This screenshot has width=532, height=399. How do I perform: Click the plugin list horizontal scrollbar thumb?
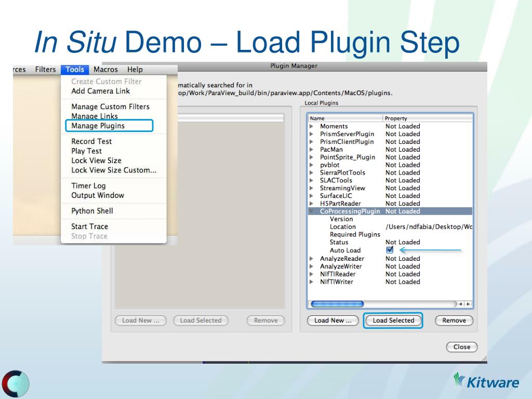[x=337, y=304]
